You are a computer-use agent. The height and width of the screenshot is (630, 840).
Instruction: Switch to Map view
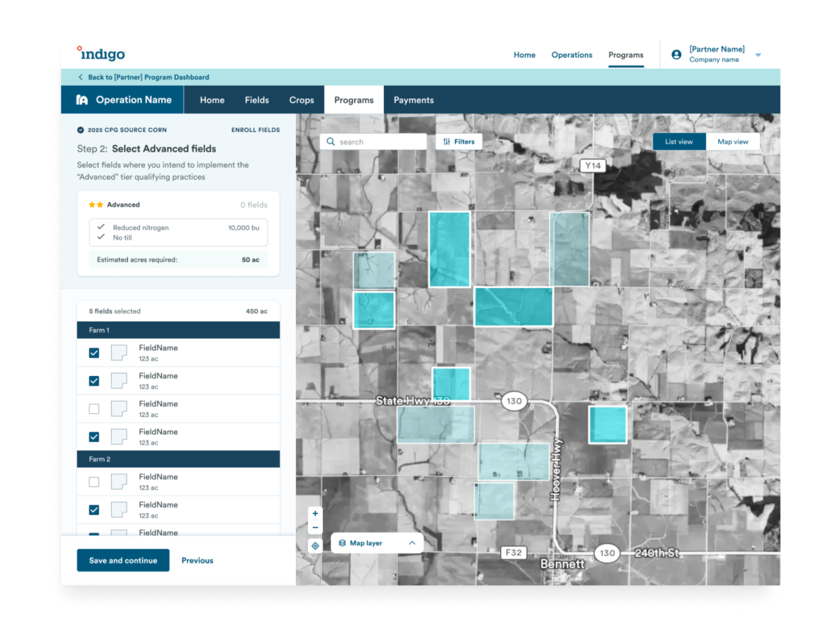pyautogui.click(x=733, y=142)
